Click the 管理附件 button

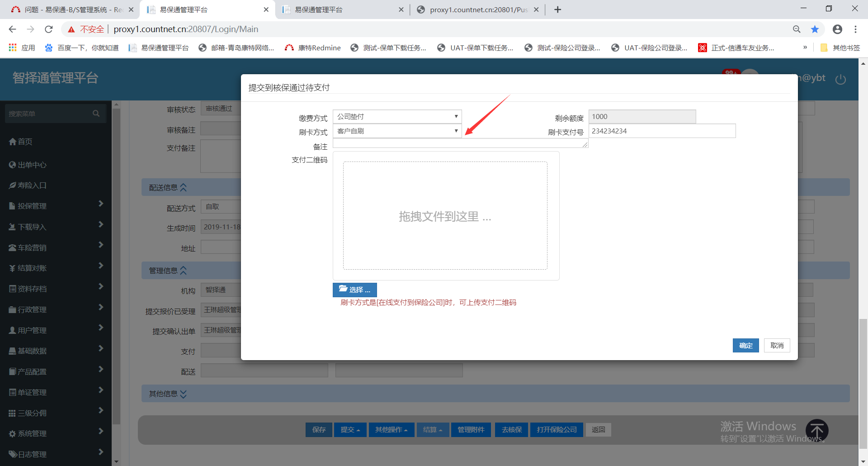tap(471, 429)
